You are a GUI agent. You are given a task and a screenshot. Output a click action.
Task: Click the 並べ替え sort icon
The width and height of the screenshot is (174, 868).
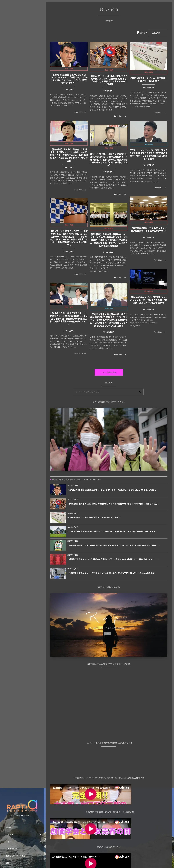(138, 33)
